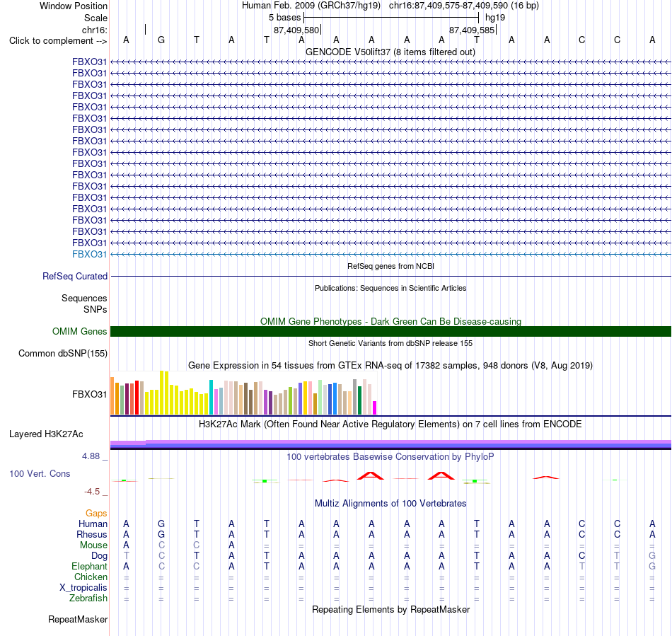
Task: Click the RefSeq Curated intron line
Action: pos(390,277)
